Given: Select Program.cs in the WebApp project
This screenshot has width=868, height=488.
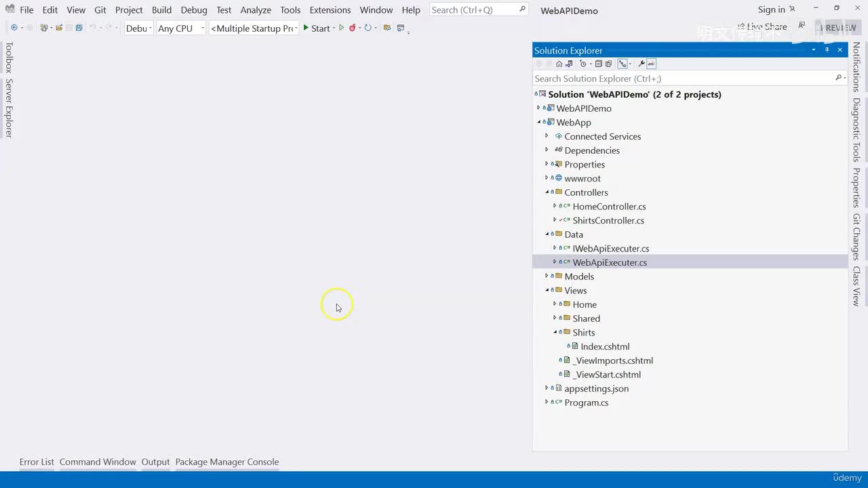Looking at the screenshot, I should (587, 403).
